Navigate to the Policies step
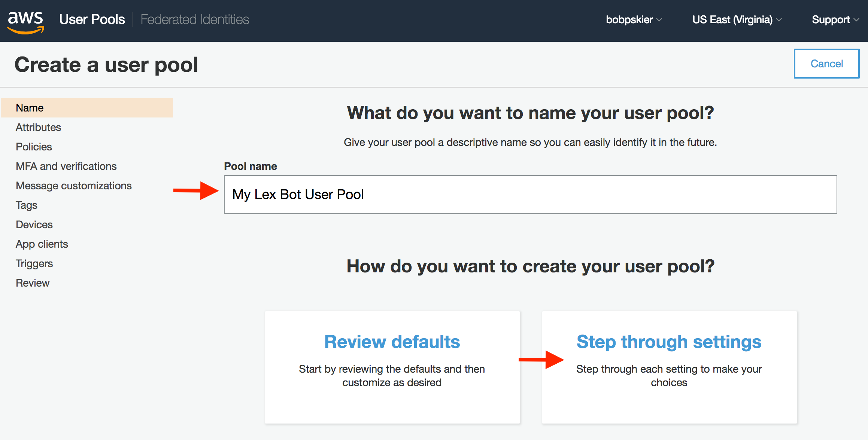The image size is (868, 440). pos(34,147)
